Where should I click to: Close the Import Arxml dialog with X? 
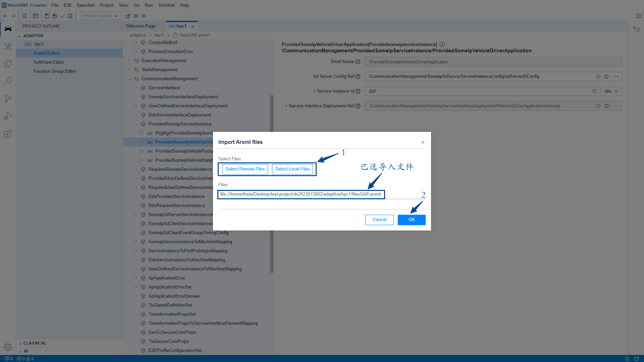pos(423,142)
